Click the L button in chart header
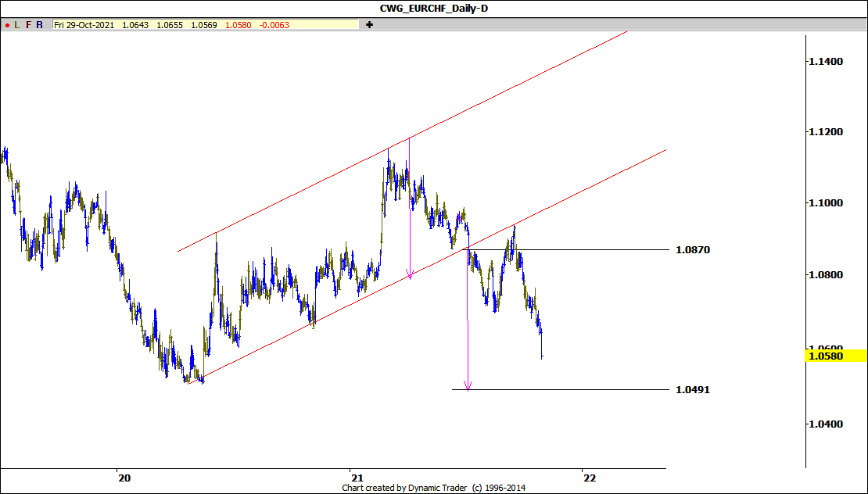Viewport: 868px width, 494px height. (17, 25)
